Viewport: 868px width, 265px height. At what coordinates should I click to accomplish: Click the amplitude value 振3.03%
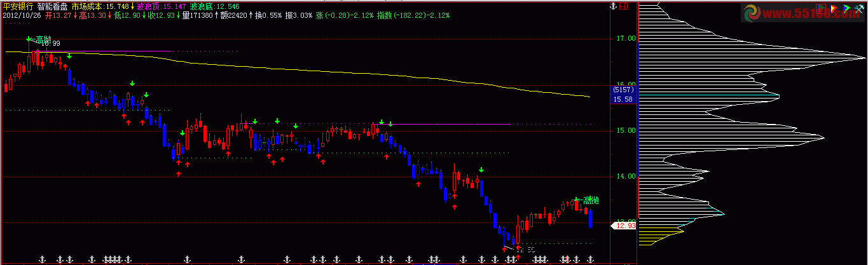(x=298, y=14)
